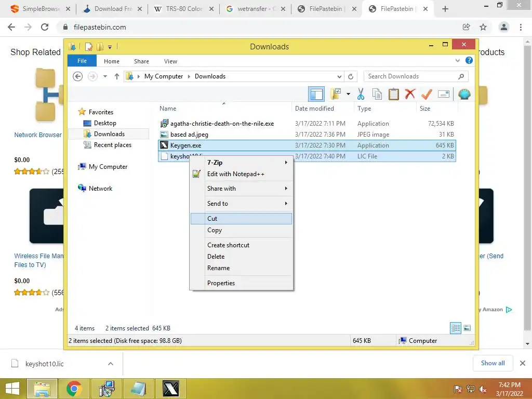Click the quick access Properties icon

click(89, 46)
